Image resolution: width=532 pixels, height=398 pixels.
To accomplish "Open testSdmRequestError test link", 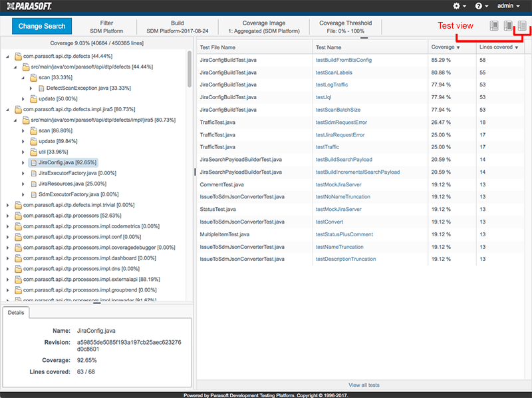I will tap(341, 122).
